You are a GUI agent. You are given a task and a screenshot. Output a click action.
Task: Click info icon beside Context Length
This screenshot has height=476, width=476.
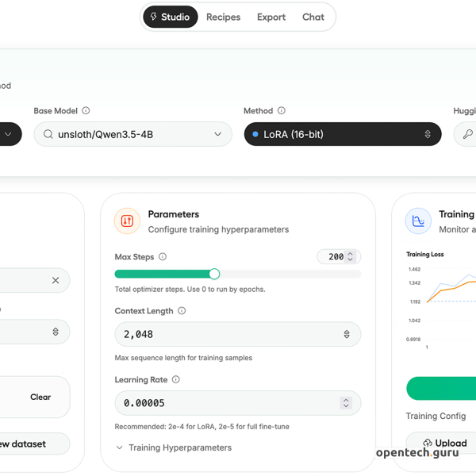182,311
